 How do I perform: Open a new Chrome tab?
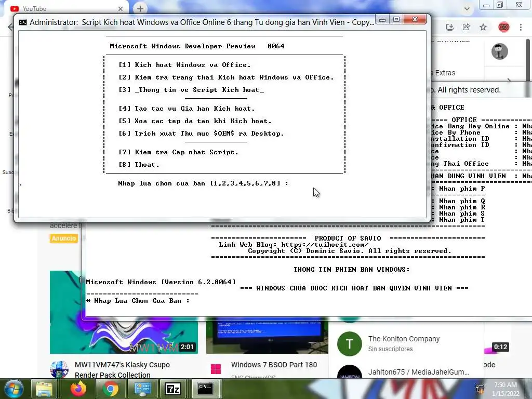[x=140, y=8]
